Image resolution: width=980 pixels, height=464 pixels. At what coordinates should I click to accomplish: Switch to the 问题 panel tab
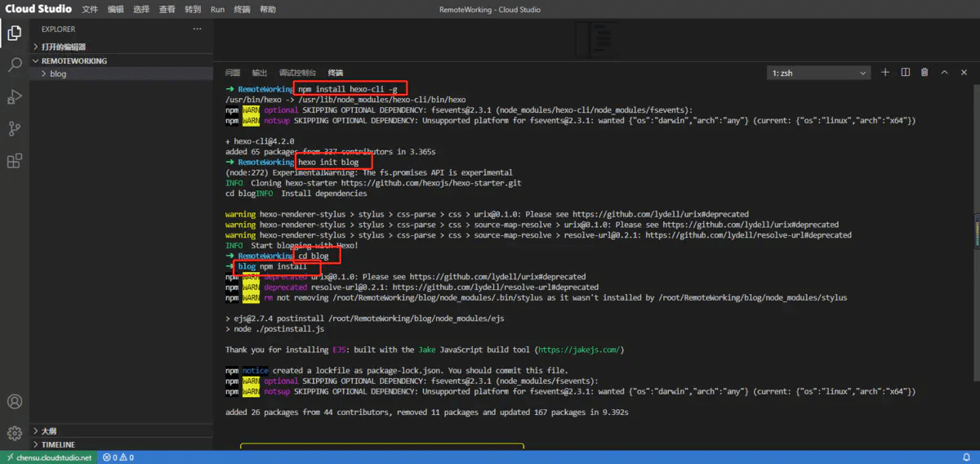coord(233,73)
